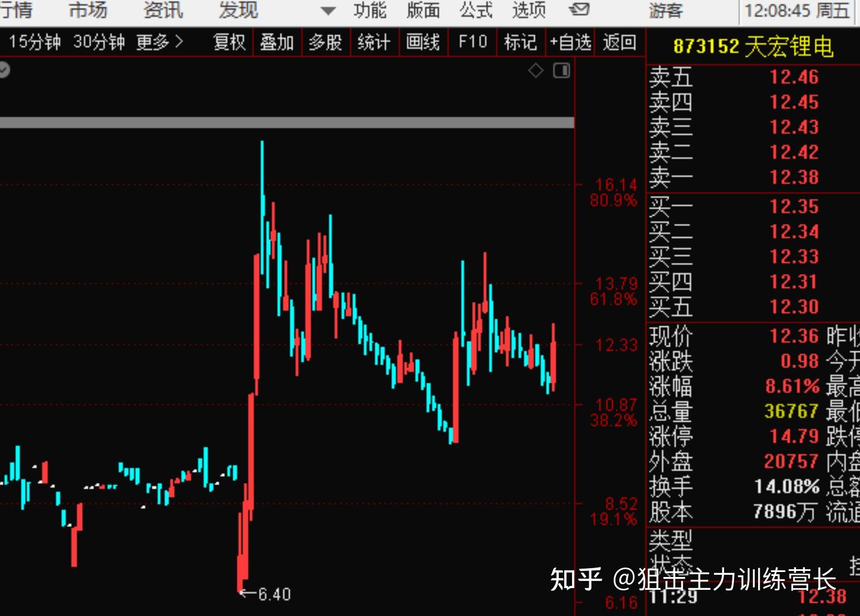This screenshot has height=616, width=860.
Task: Activate the 画线 drawing tool
Action: pos(423,42)
